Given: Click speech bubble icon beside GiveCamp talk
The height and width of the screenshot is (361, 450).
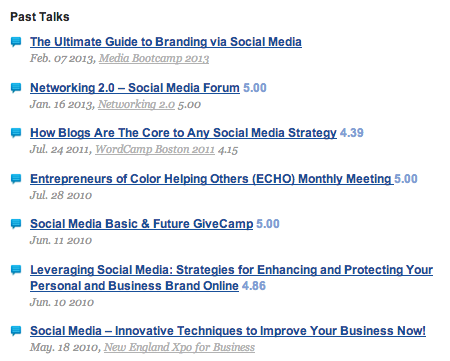Looking at the screenshot, I should tap(16, 224).
